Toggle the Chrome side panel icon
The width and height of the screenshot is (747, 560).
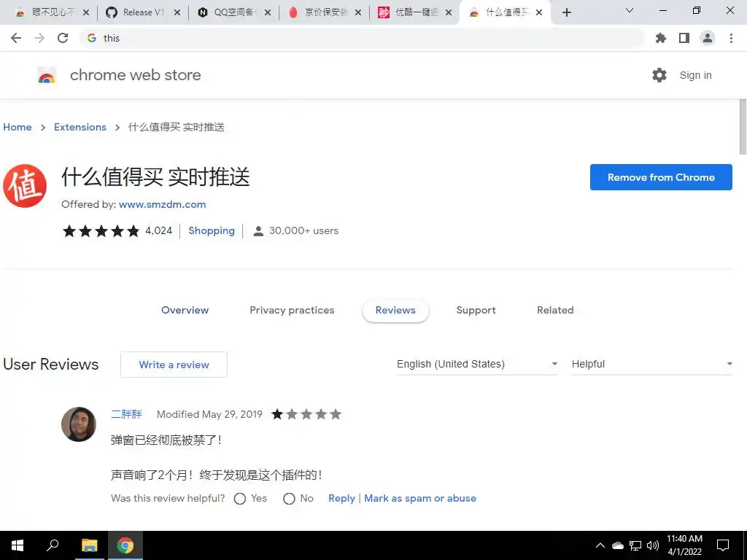click(684, 38)
